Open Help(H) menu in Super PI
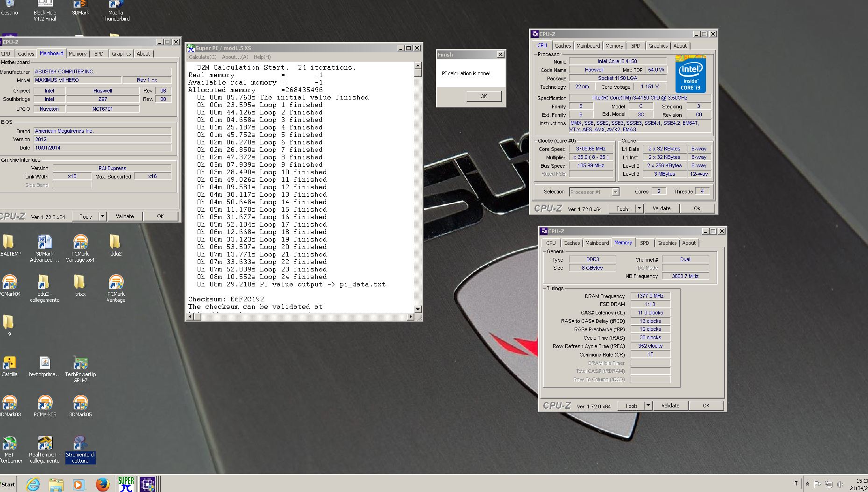This screenshot has width=868, height=492. point(262,57)
